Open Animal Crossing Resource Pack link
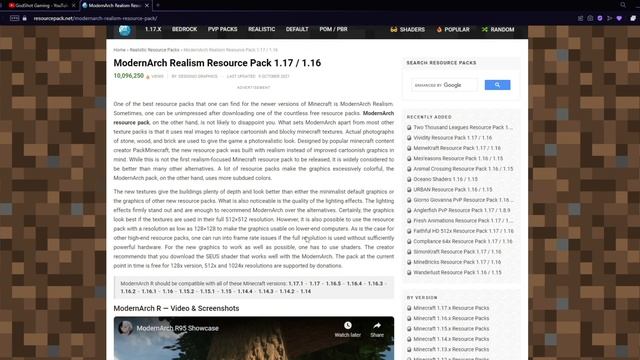Image resolution: width=640 pixels, height=360 pixels. click(x=463, y=169)
